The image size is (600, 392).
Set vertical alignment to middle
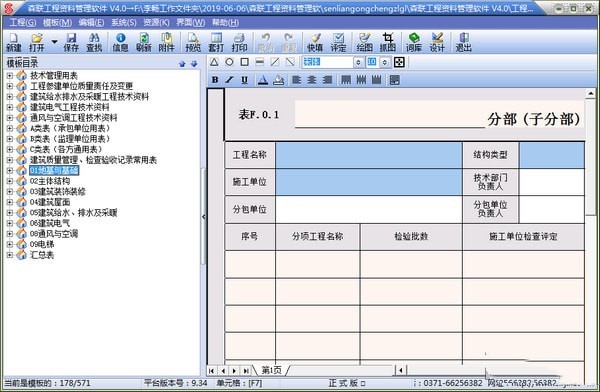point(361,80)
